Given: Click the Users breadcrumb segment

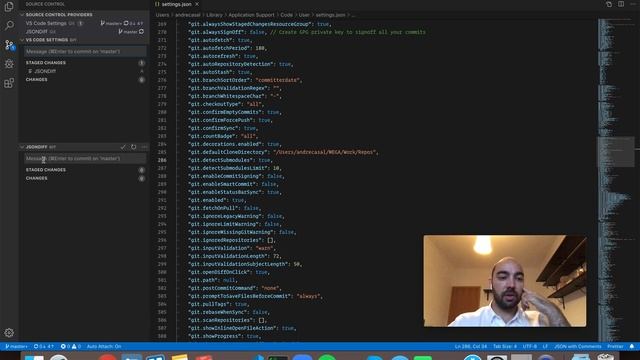Looking at the screenshot, I should coord(162,15).
